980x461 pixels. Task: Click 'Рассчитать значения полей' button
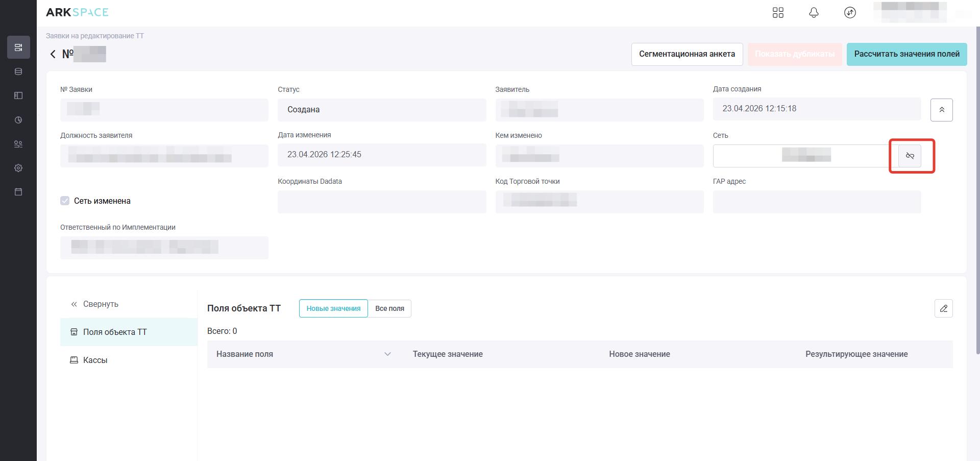(906, 54)
